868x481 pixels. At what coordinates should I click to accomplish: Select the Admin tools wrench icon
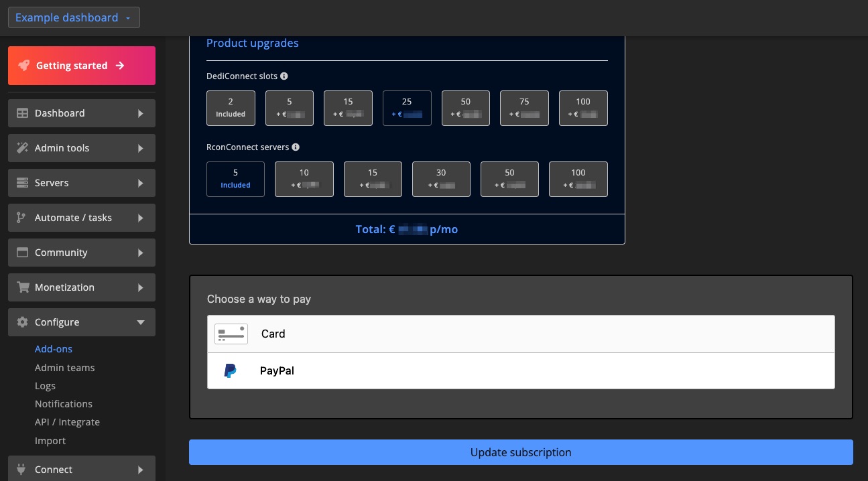point(21,148)
